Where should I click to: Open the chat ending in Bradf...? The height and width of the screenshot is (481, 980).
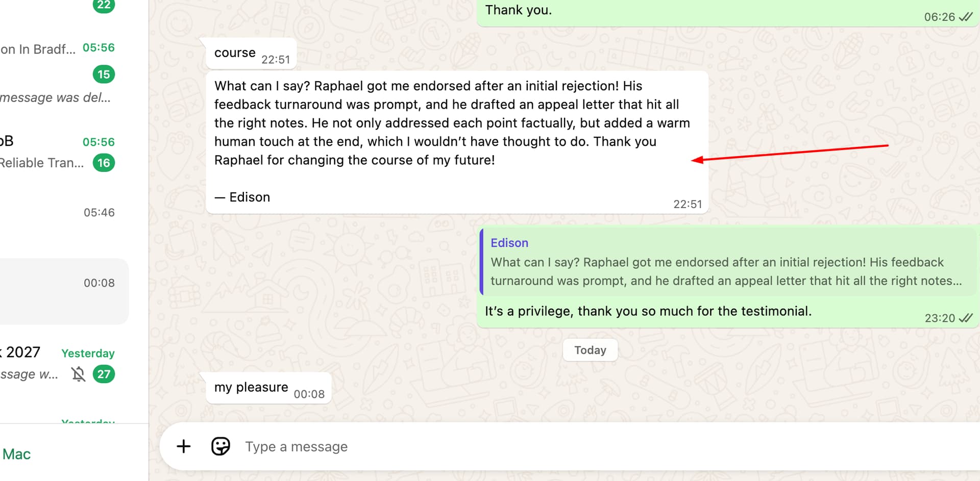point(38,49)
